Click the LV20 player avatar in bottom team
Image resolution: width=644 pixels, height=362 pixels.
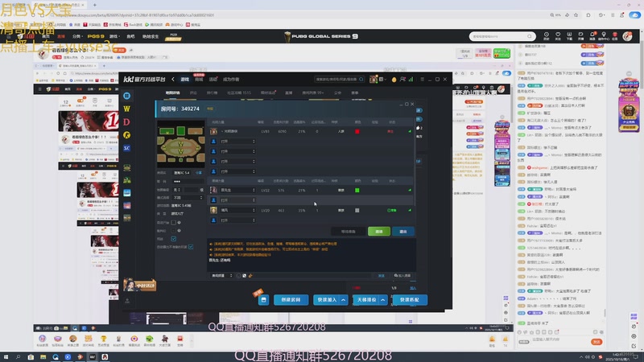pos(213,210)
